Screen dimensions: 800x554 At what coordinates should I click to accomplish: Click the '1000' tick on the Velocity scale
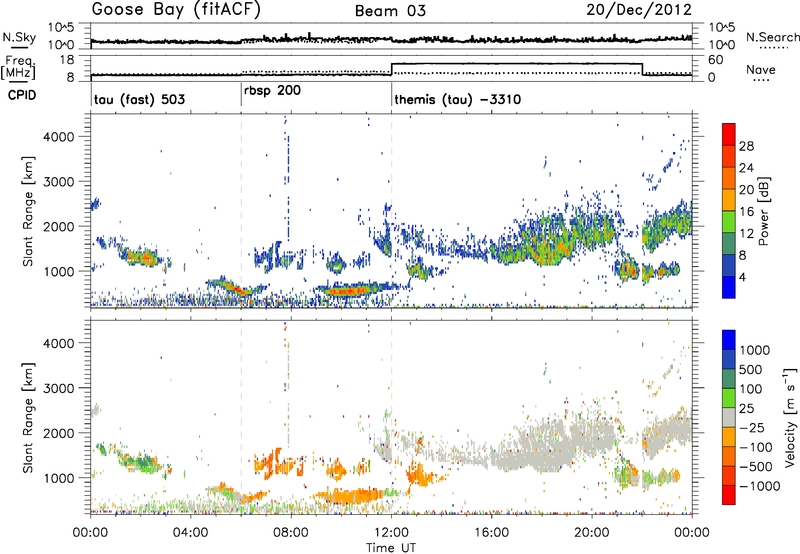(x=754, y=350)
